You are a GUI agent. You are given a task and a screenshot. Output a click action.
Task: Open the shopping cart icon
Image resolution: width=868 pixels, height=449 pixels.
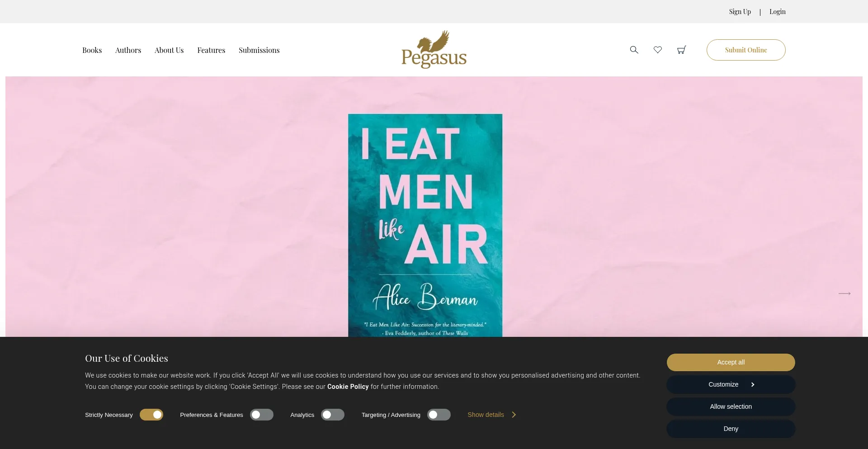coord(682,50)
